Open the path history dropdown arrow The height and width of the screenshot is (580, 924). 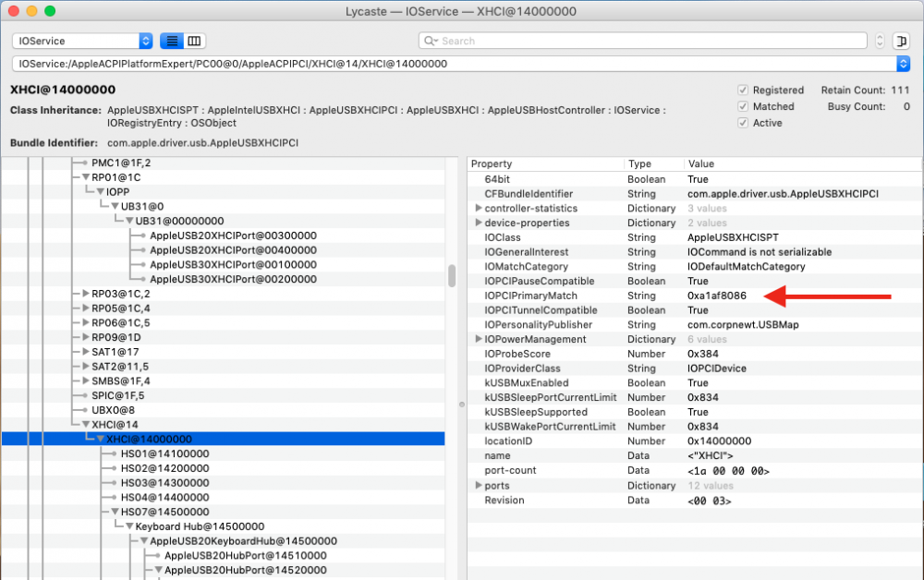coord(903,64)
